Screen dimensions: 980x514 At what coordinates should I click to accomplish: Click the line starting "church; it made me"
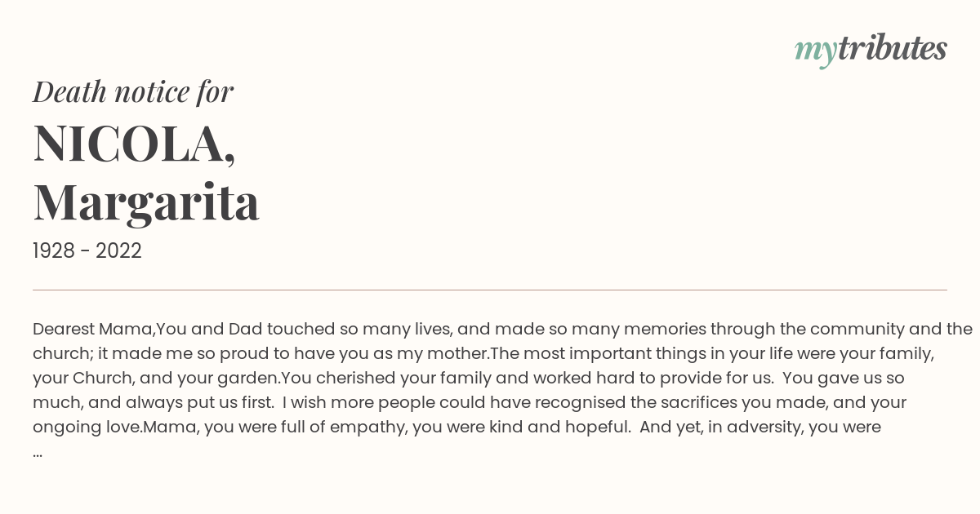coord(483,354)
